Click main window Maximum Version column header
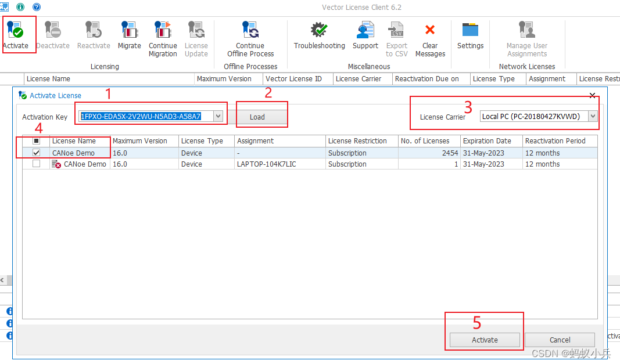 (x=228, y=78)
